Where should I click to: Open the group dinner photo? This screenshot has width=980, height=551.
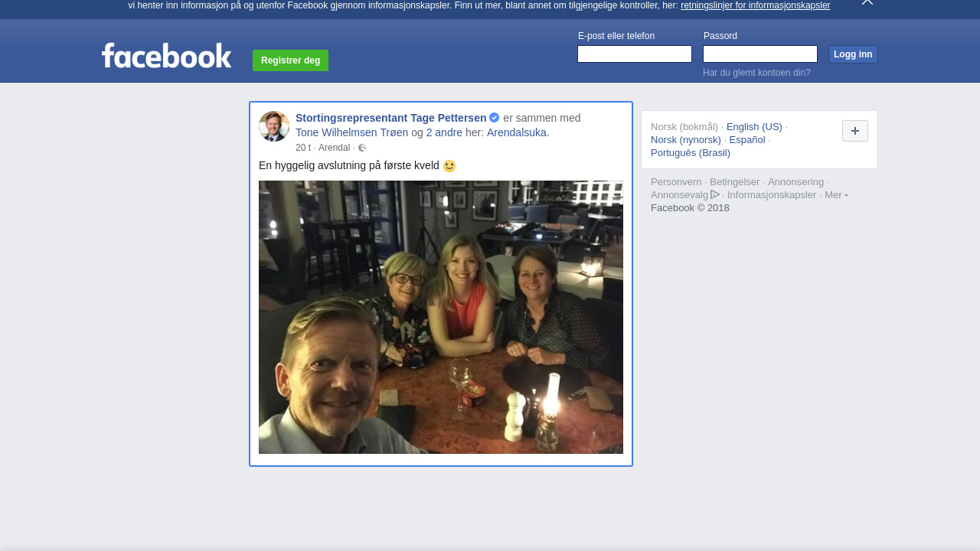(441, 317)
